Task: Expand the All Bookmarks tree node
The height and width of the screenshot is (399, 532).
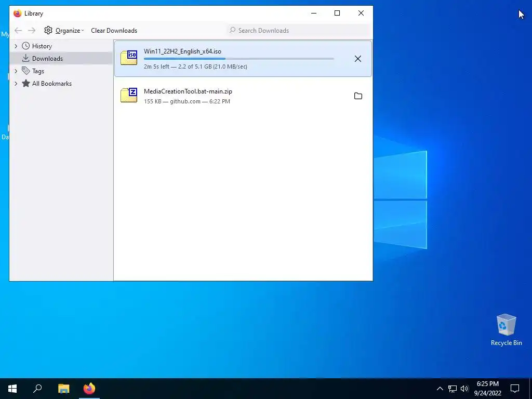Action: pos(16,84)
